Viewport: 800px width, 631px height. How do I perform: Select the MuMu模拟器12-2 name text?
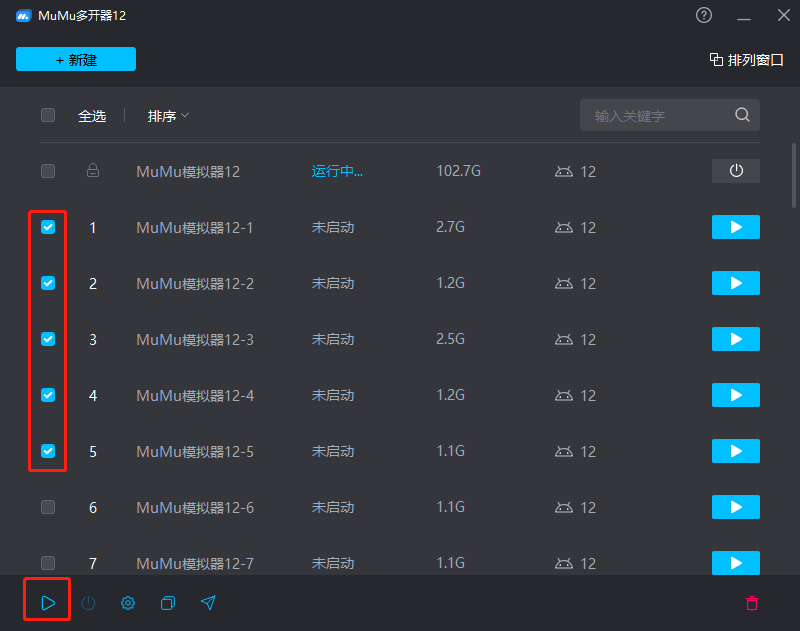point(195,284)
